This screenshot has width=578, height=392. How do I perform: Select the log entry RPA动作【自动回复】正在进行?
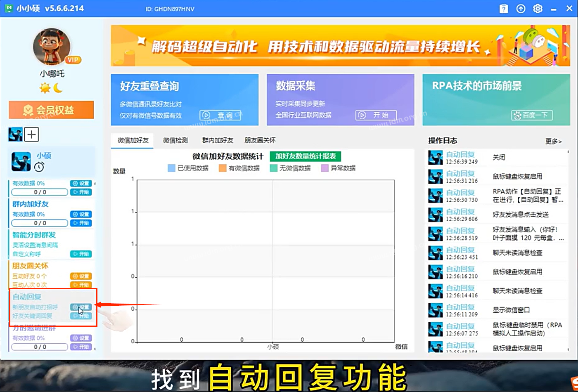(497, 196)
